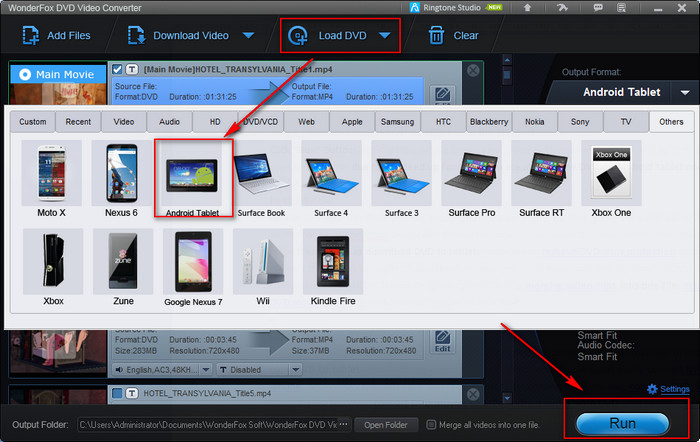Choose the Wii console profile
This screenshot has height=442, width=700.
pyautogui.click(x=263, y=267)
